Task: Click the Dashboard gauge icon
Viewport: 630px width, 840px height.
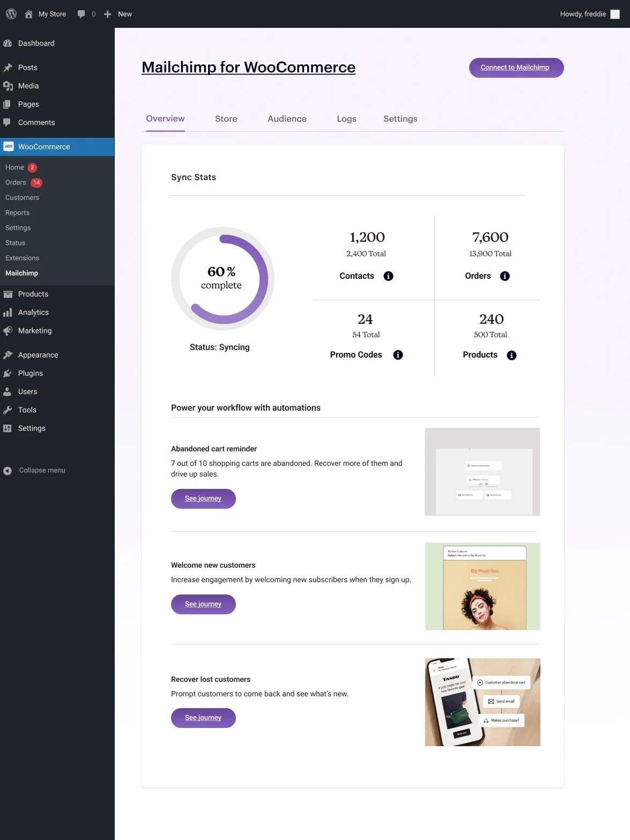Action: click(8, 43)
